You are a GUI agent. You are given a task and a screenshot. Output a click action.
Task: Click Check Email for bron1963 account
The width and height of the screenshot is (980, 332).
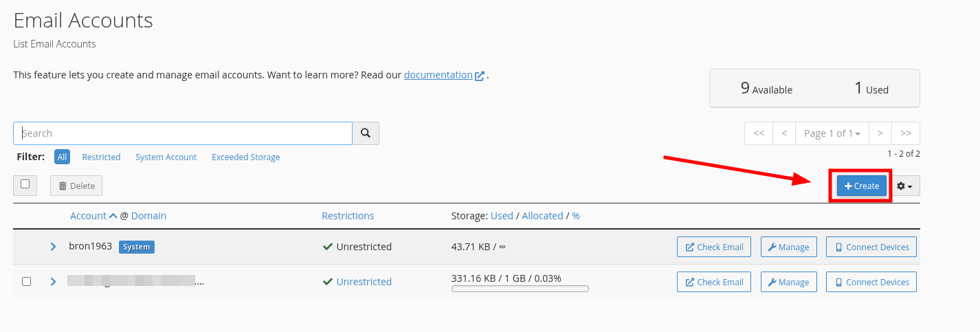[714, 247]
